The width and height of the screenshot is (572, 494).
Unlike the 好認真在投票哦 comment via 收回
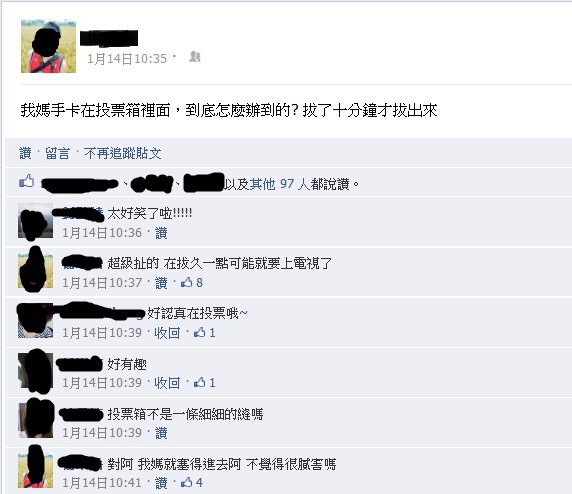tap(167, 333)
